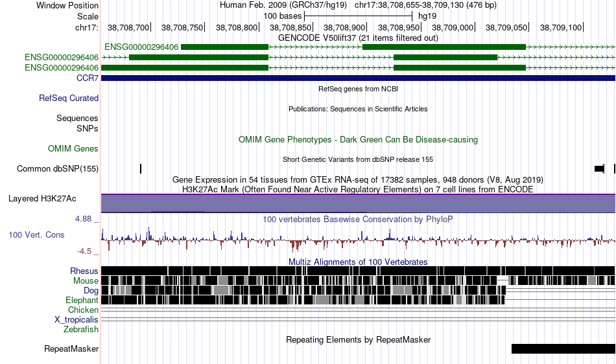Click 'Short Genetic Variants from dbSNP' title

pyautogui.click(x=358, y=159)
